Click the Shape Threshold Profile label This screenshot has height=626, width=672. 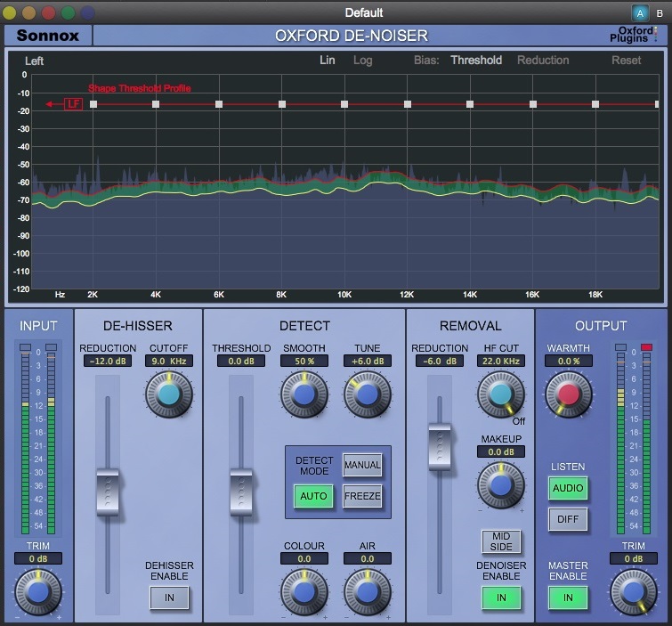(x=140, y=88)
